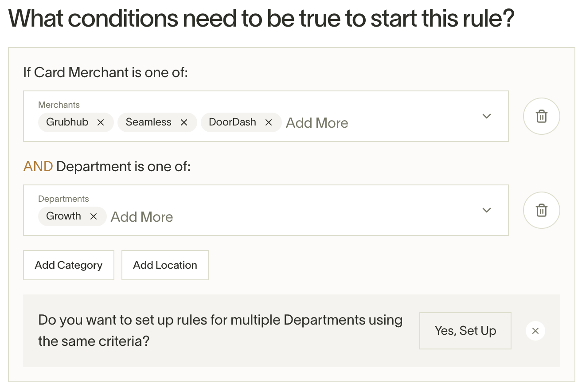Click the 'What conditions need to be true' heading

coord(261,18)
